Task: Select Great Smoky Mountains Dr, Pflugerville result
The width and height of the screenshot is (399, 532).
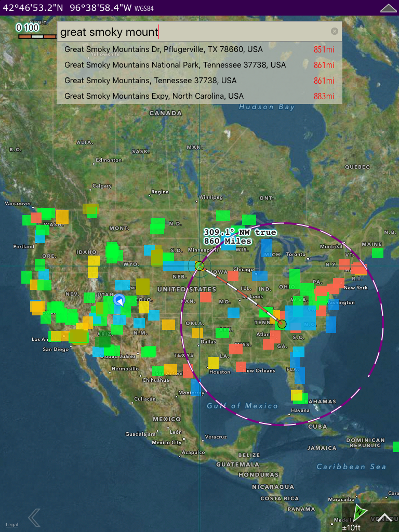Action: (164, 49)
